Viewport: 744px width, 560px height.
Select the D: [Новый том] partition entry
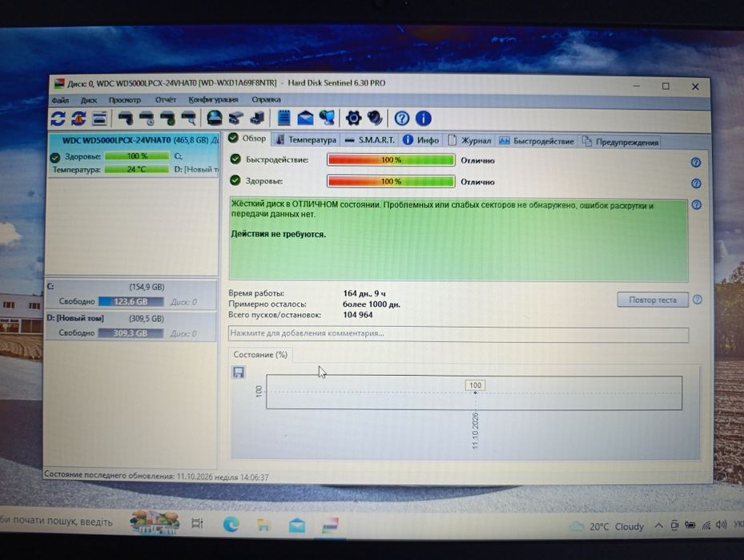pos(131,325)
